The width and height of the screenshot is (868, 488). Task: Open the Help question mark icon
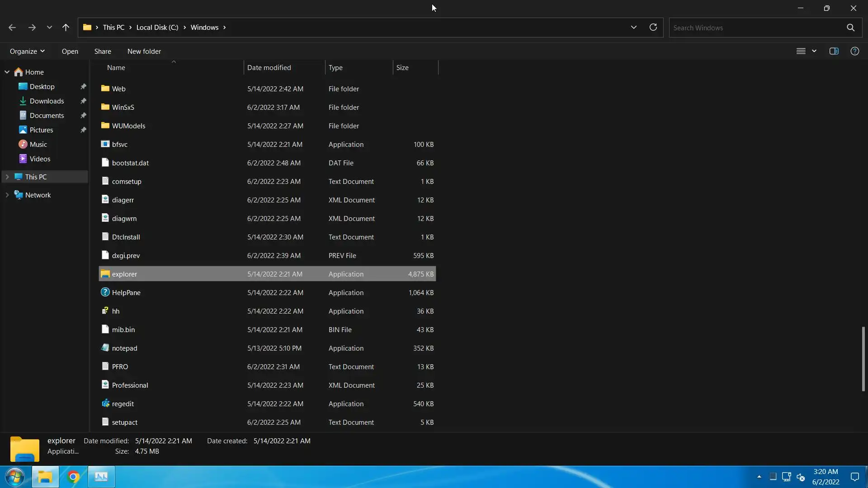click(854, 51)
